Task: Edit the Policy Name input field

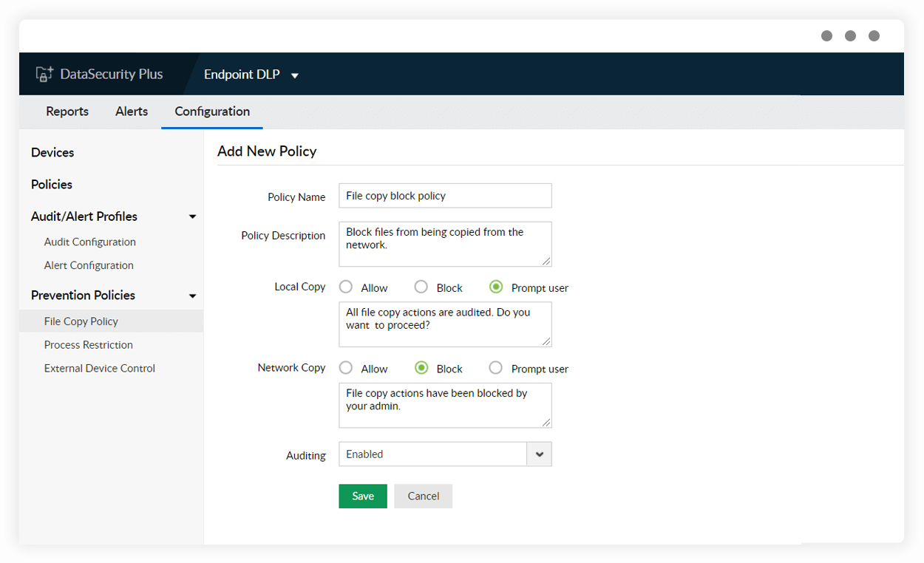Action: coord(444,195)
